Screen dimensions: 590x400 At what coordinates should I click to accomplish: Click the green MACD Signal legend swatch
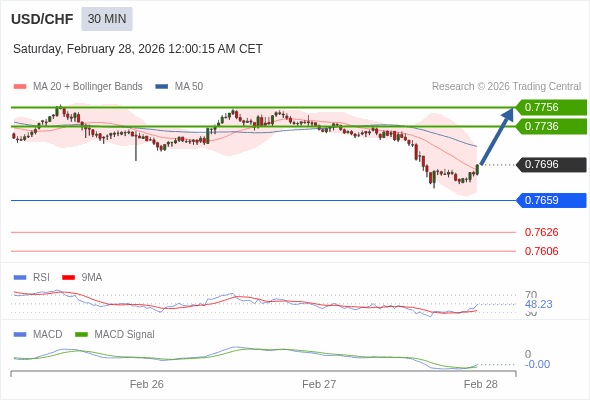pos(81,335)
